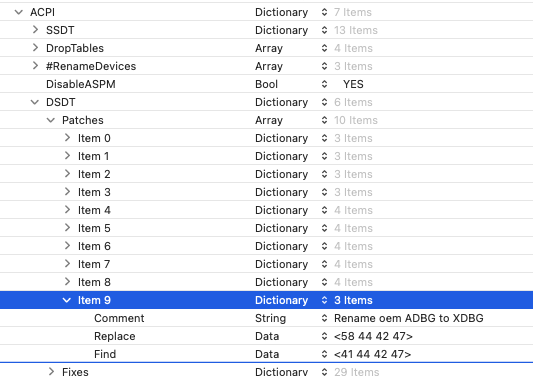Open type stepper for Replace row
Image resolution: width=533 pixels, height=376 pixels.
[x=324, y=337]
